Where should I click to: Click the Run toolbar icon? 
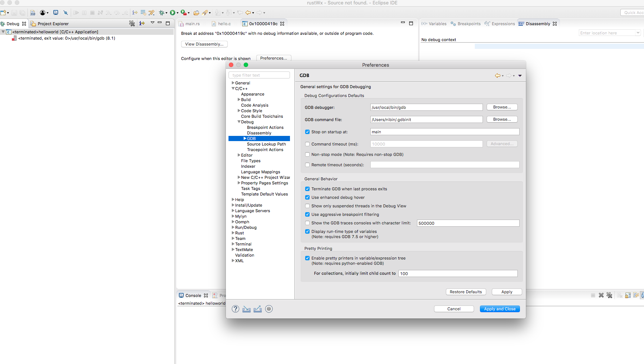click(x=173, y=13)
